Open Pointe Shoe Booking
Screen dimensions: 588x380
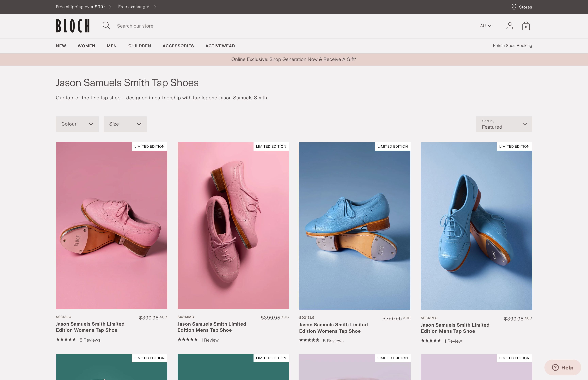click(x=512, y=45)
